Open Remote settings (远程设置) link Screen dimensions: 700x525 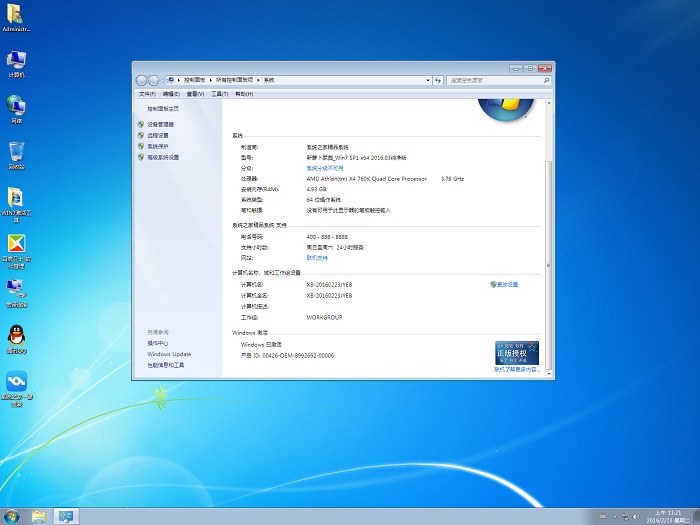point(158,135)
